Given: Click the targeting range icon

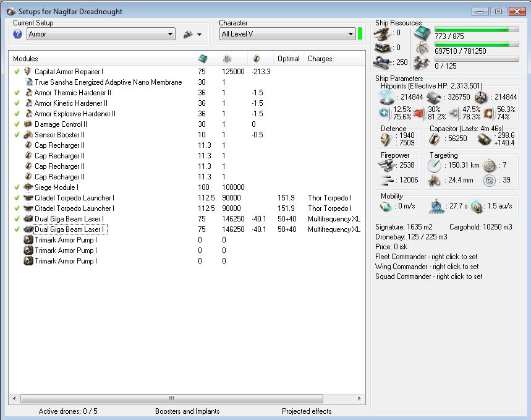Looking at the screenshot, I should pyautogui.click(x=435, y=165).
